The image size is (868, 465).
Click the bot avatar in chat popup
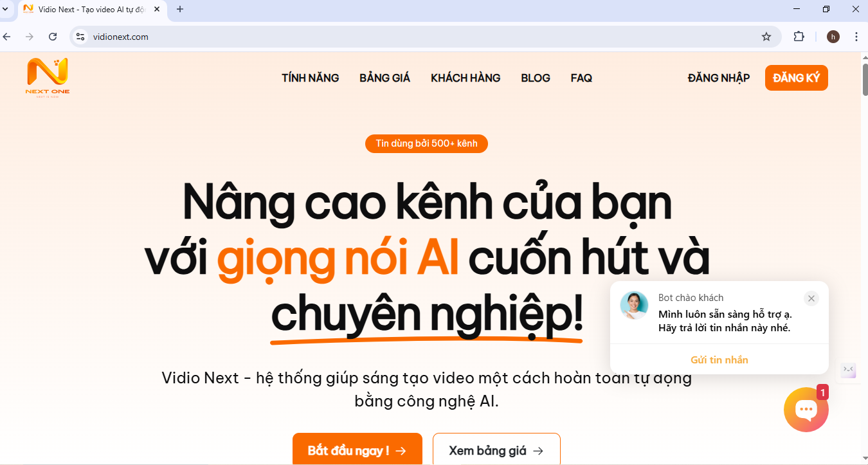point(634,305)
